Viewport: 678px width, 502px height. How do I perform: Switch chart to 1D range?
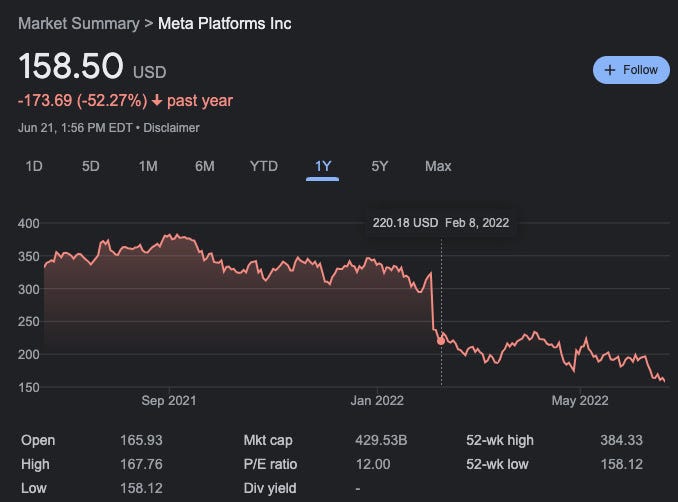34,166
